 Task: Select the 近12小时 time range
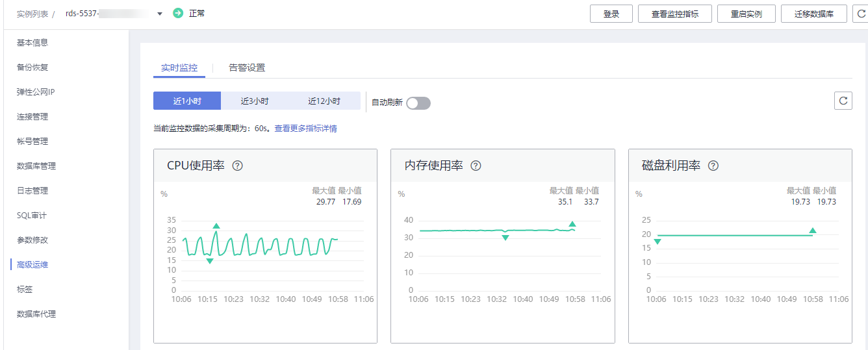pos(324,101)
